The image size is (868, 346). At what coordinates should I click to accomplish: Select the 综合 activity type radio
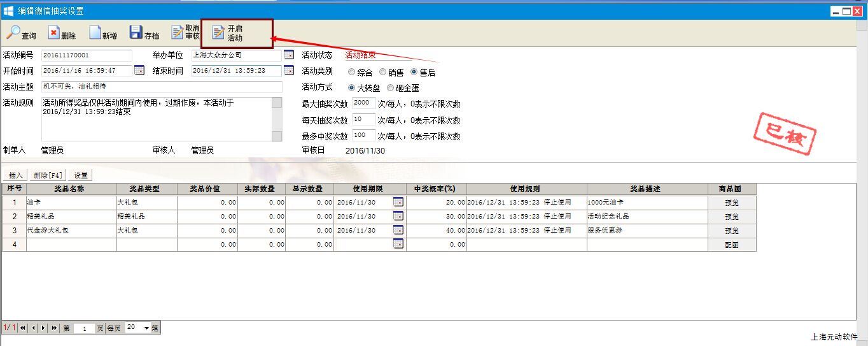(352, 73)
